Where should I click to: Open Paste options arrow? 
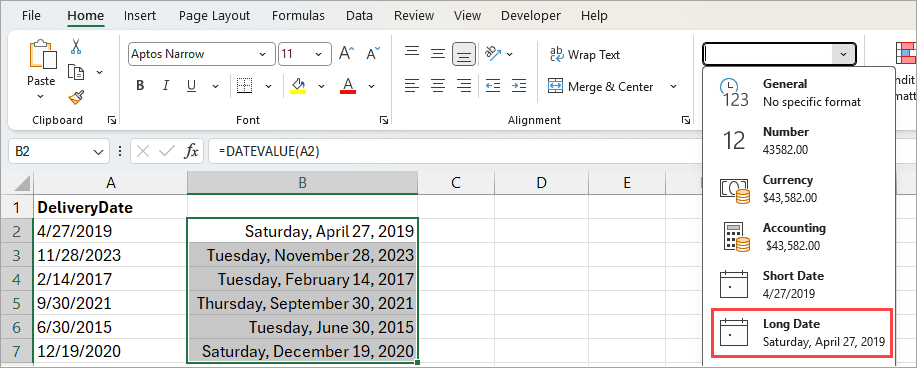click(x=41, y=96)
